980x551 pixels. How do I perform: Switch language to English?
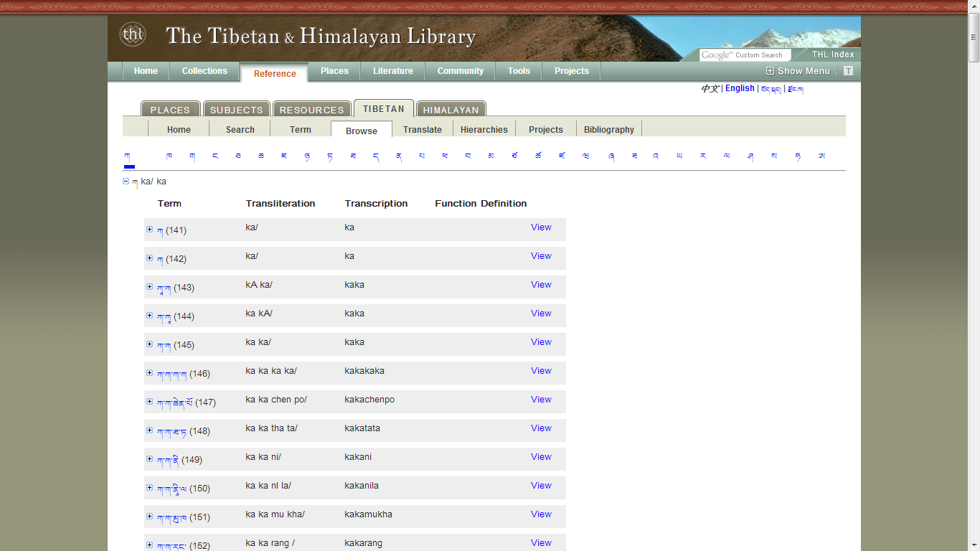[740, 88]
